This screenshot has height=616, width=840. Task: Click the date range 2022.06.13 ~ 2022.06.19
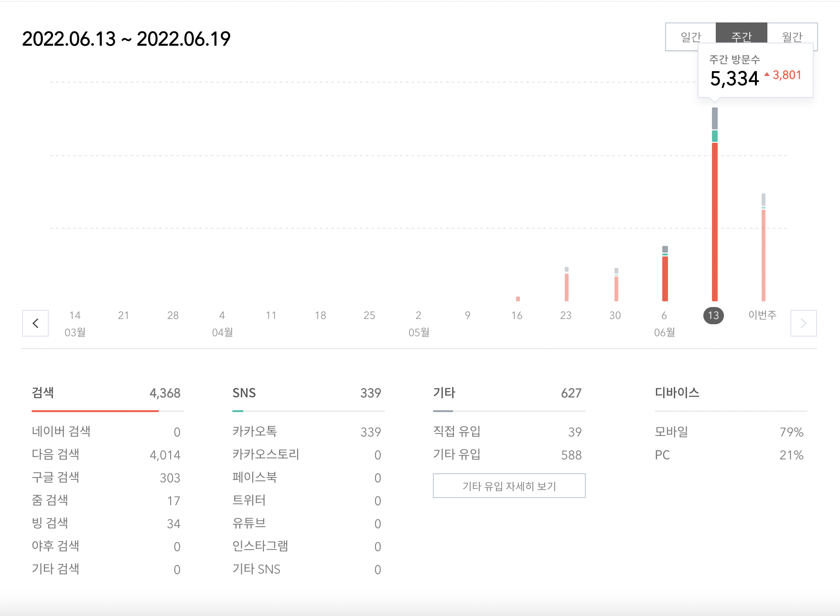pyautogui.click(x=126, y=39)
